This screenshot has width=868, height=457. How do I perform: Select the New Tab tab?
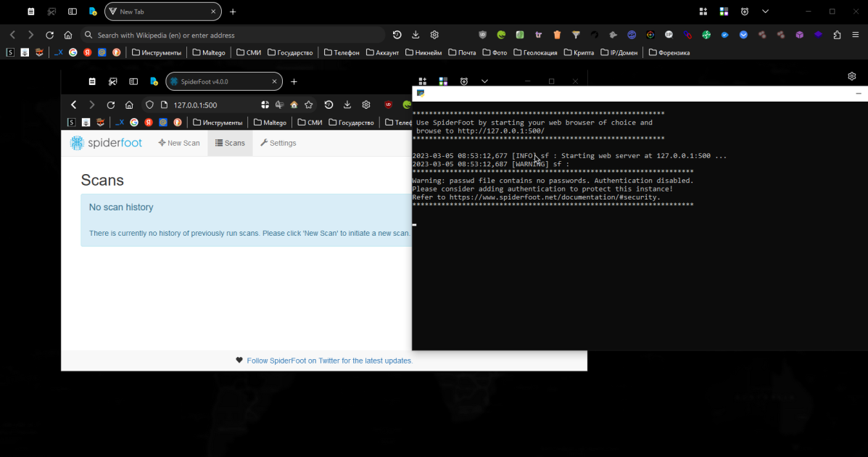coord(162,12)
